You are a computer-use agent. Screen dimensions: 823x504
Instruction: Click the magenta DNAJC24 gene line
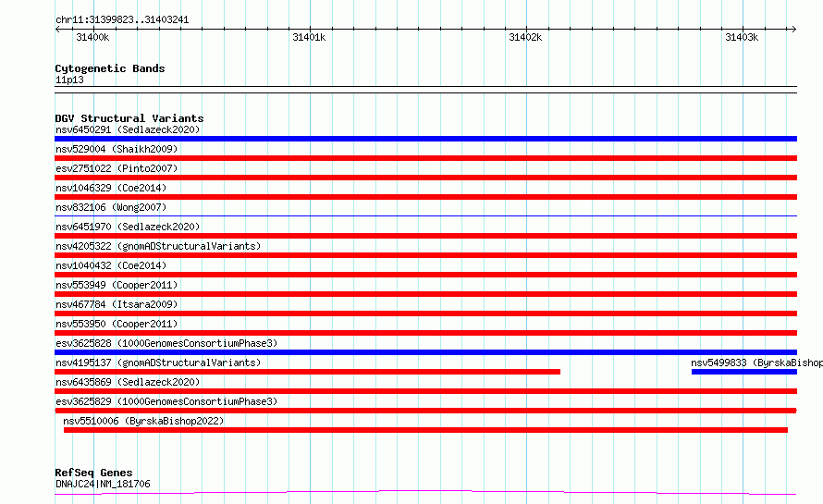click(425, 493)
